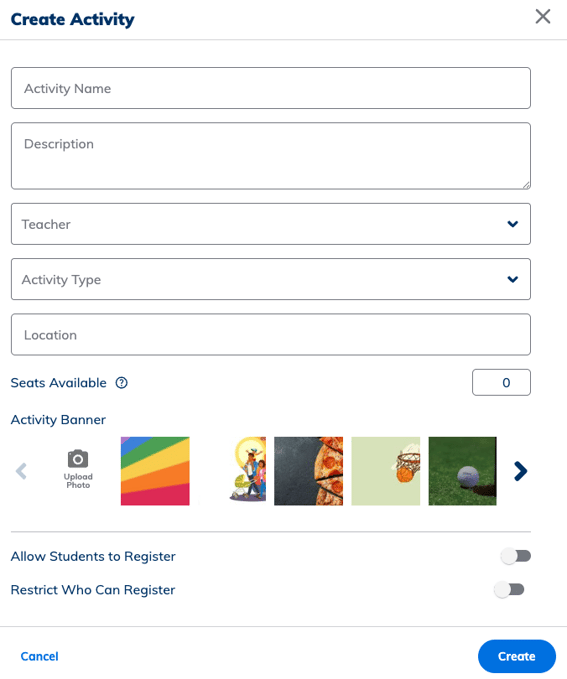Show previous activity banner images
This screenshot has width=567, height=679.
click(x=21, y=471)
